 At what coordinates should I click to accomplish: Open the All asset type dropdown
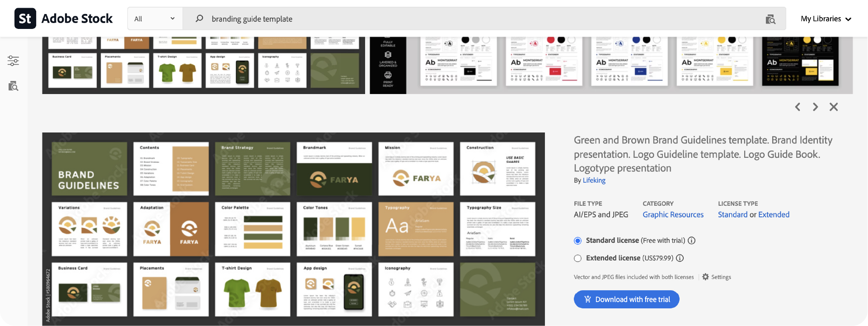[x=155, y=19]
